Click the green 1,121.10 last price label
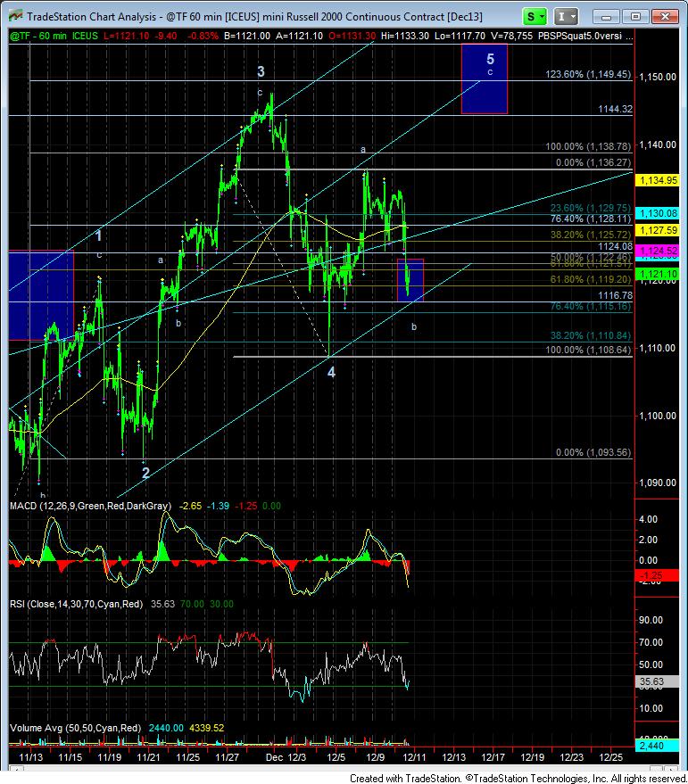Image resolution: width=688 pixels, height=784 pixels. (659, 274)
